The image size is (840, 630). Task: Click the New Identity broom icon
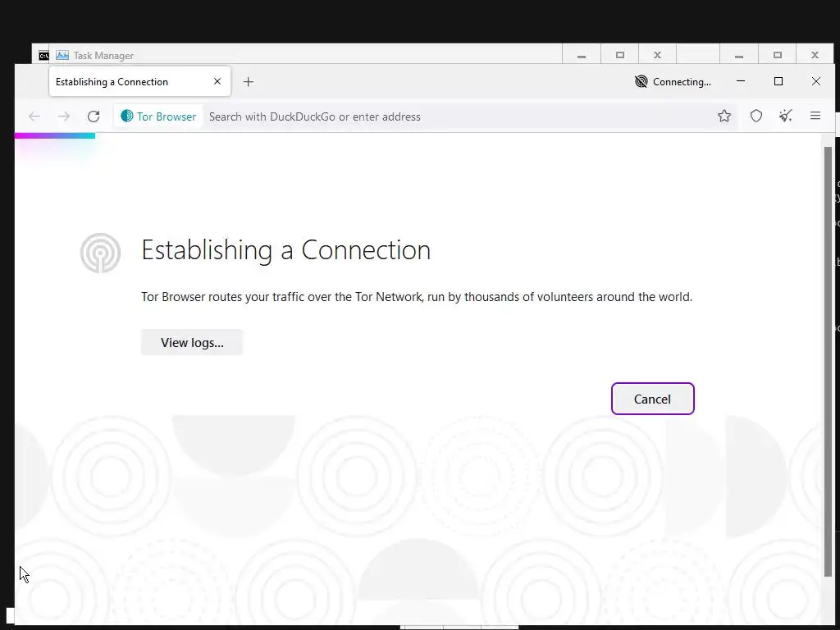[x=785, y=116]
